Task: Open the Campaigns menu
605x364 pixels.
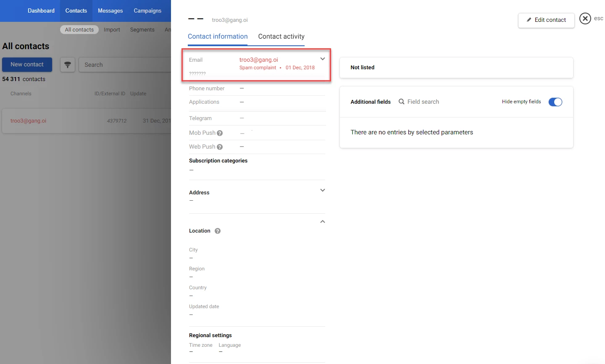Action: click(x=147, y=10)
